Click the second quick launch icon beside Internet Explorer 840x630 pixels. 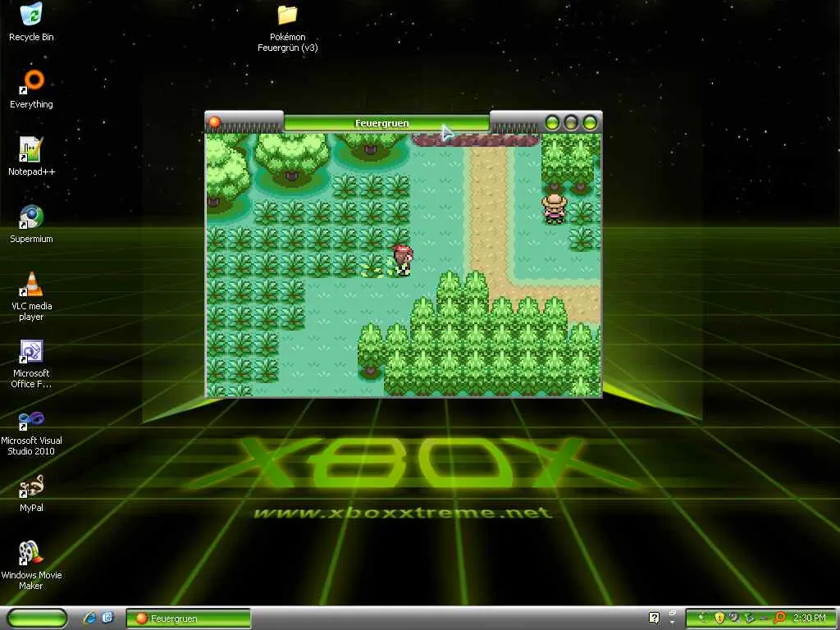107,618
